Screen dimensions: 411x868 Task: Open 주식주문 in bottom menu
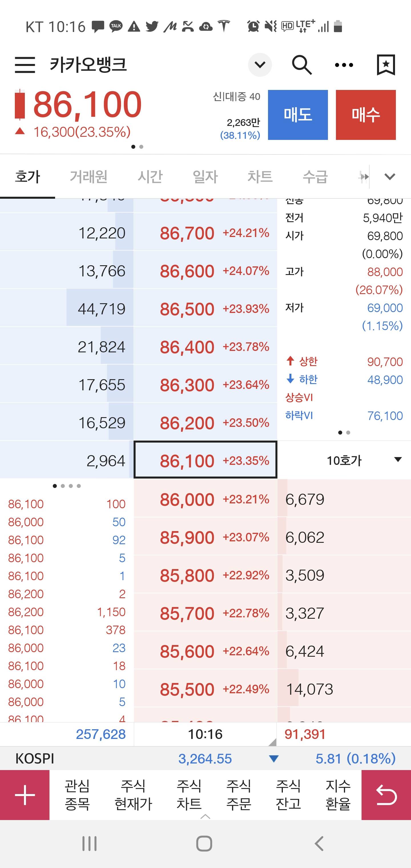point(239,795)
